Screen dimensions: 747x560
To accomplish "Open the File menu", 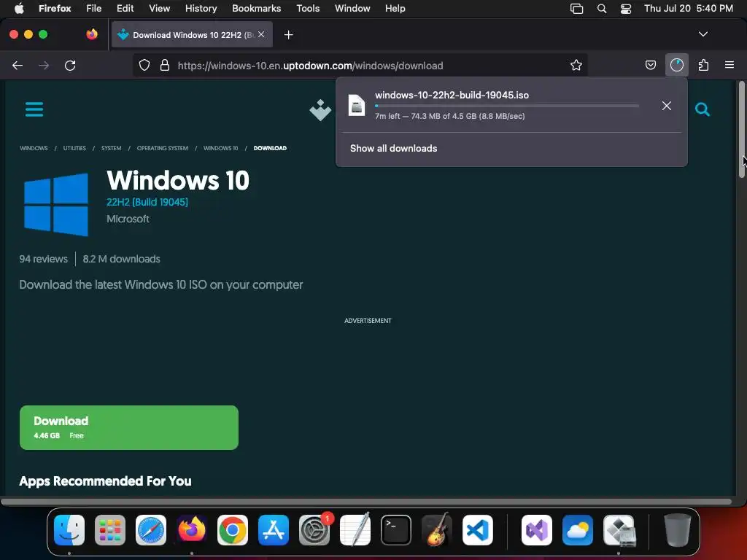I will (93, 9).
